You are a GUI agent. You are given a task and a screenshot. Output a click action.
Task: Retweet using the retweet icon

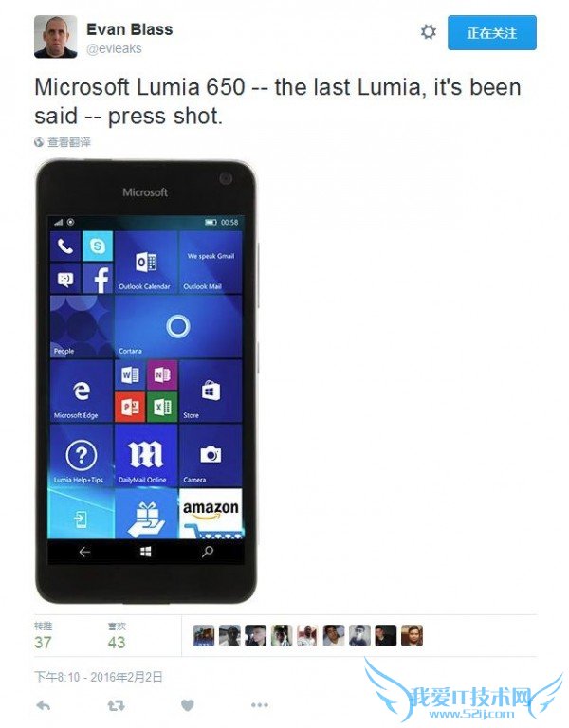pyautogui.click(x=116, y=705)
